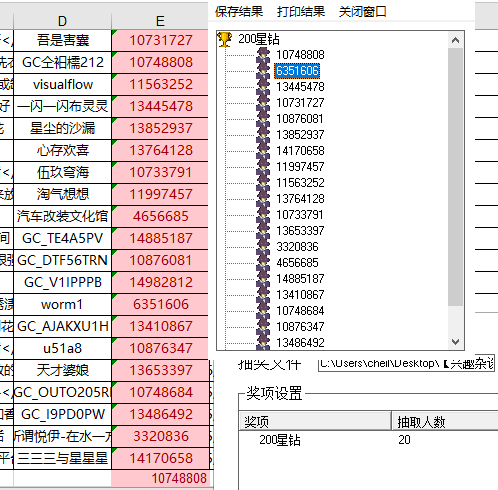Select winner 3320836 in the result tree
Screen dimensions: 498x490
coord(297,247)
